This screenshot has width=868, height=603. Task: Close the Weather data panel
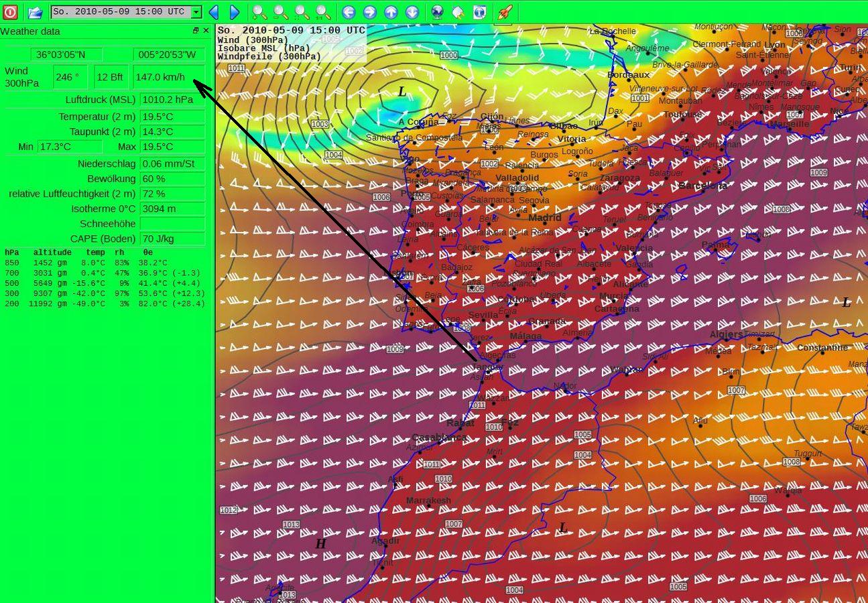206,31
